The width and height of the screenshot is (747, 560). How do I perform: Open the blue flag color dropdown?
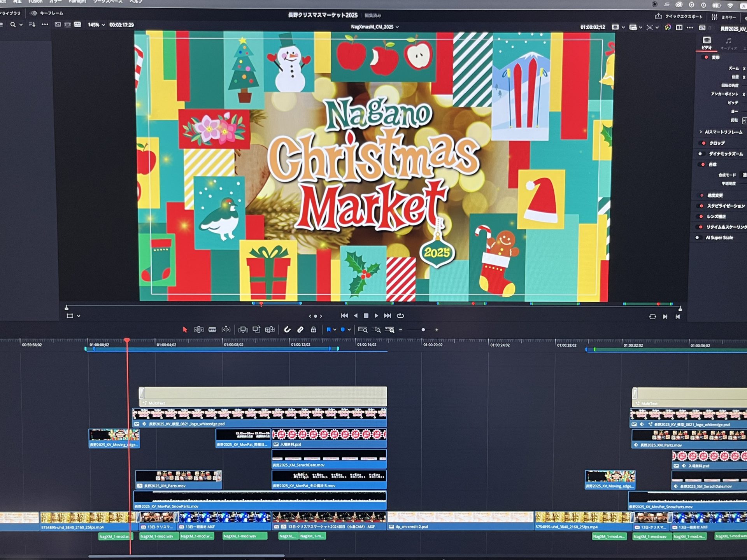(335, 330)
